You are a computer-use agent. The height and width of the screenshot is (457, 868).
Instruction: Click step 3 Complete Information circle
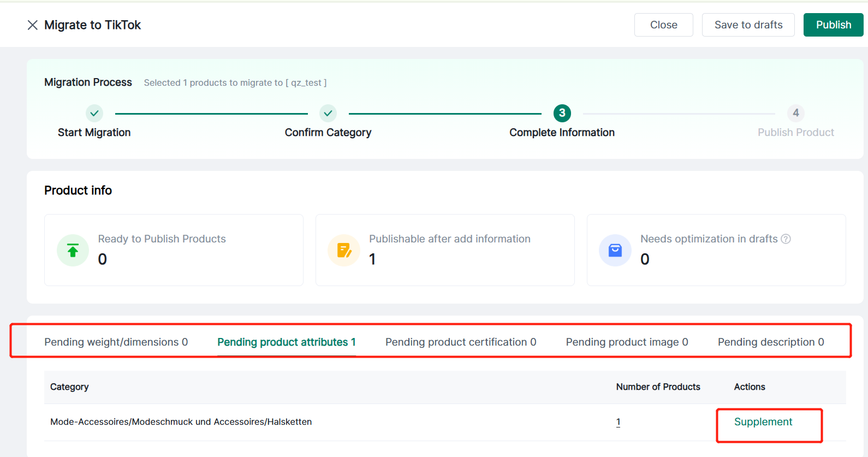[x=562, y=113]
